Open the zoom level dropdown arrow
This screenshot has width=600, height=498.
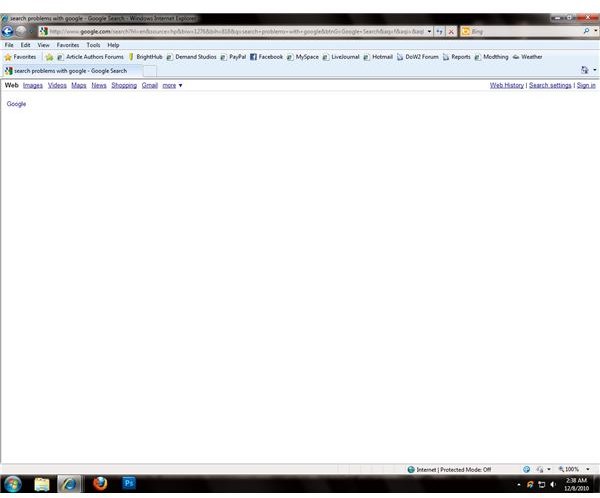point(588,470)
